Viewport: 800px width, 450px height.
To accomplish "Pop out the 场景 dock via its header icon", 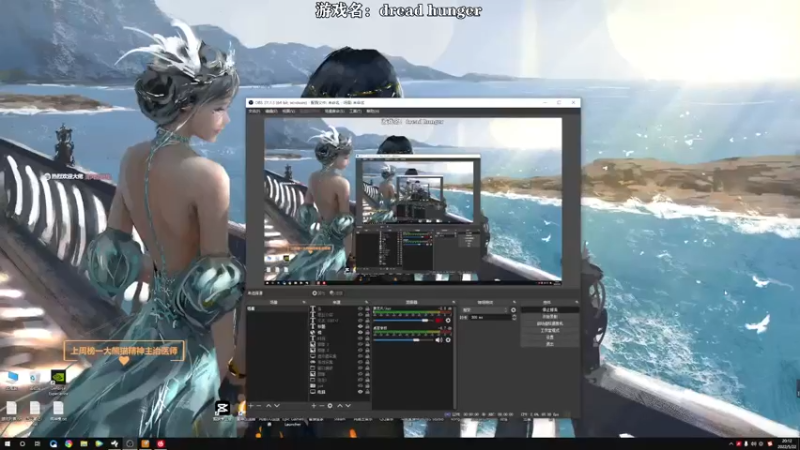I will pyautogui.click(x=304, y=302).
